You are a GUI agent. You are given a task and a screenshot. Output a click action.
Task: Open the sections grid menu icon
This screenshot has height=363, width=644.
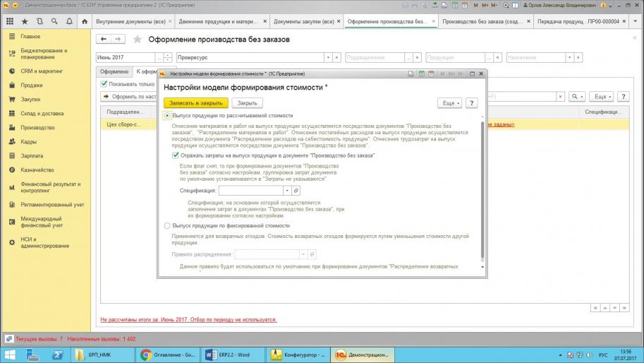click(9, 22)
